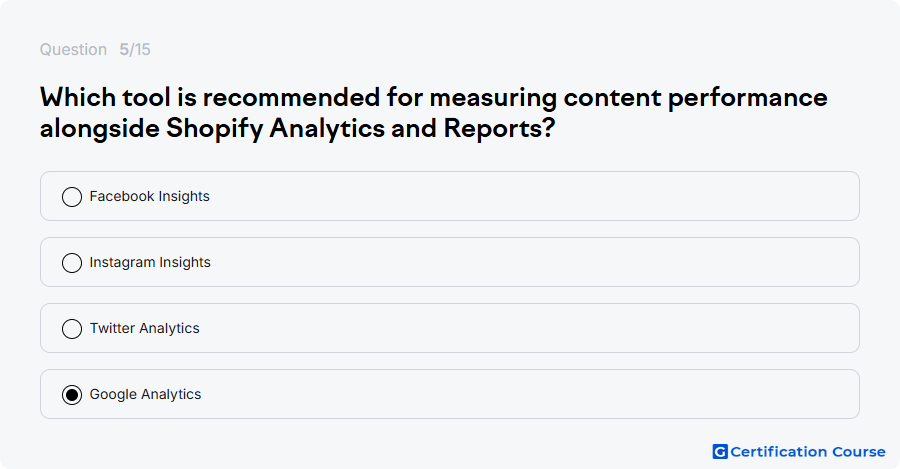Click the blue G logo icon

click(x=720, y=452)
